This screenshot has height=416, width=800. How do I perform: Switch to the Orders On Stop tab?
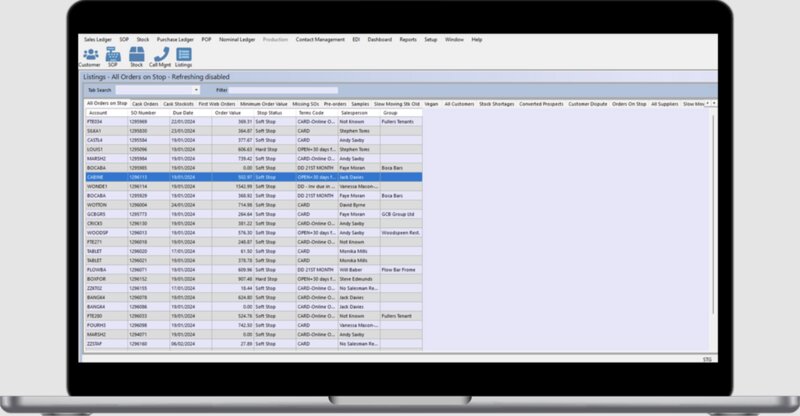629,104
